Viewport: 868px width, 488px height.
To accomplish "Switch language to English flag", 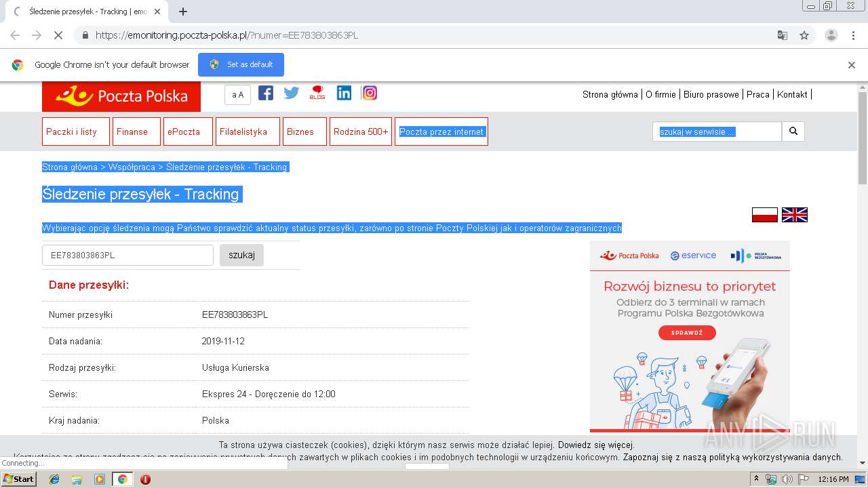I will [795, 215].
